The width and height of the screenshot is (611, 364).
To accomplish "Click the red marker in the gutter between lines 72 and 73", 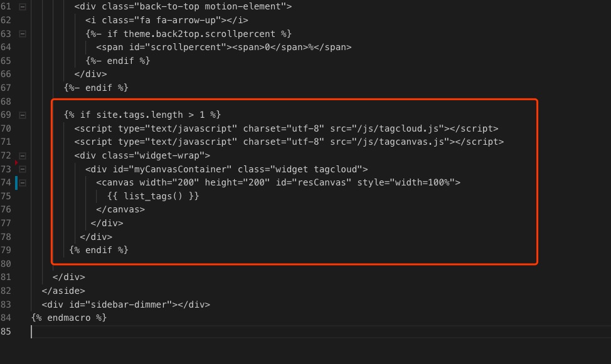I will [x=16, y=162].
